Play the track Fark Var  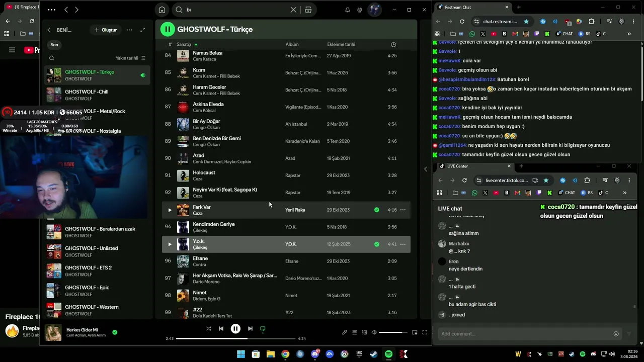click(x=170, y=210)
